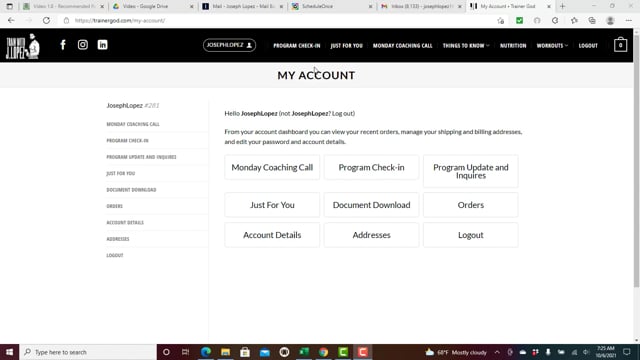Click the Log out link in greeting
The width and height of the screenshot is (640, 360).
point(342,113)
